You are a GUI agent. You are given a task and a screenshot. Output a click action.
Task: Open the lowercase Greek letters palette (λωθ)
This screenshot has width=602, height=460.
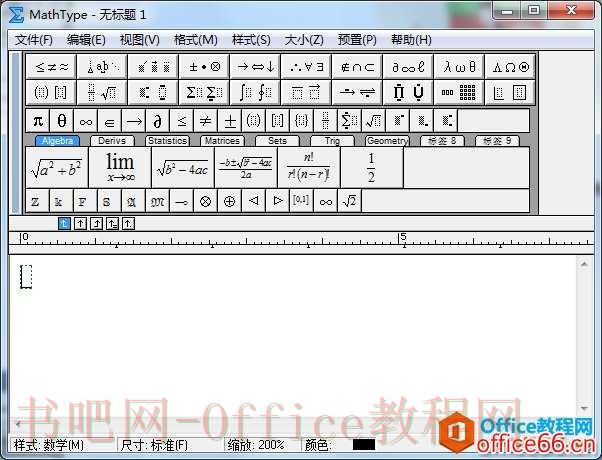click(459, 67)
